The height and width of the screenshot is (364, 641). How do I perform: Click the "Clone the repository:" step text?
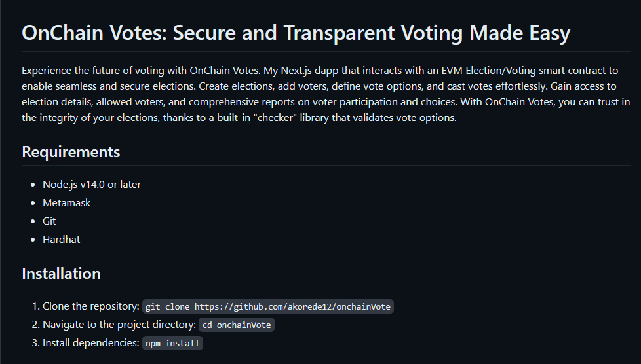pos(91,306)
